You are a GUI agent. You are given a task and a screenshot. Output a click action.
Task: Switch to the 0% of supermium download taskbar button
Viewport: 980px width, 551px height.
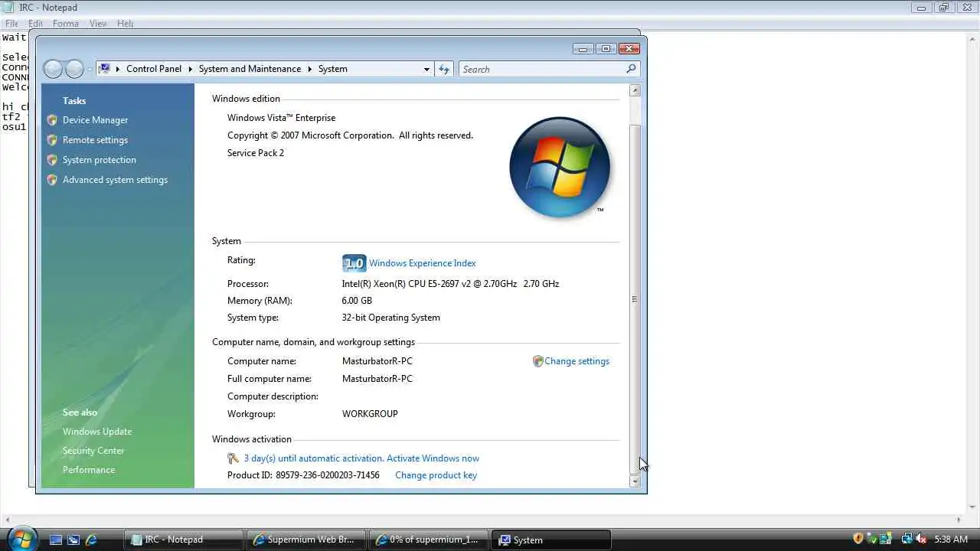428,540
